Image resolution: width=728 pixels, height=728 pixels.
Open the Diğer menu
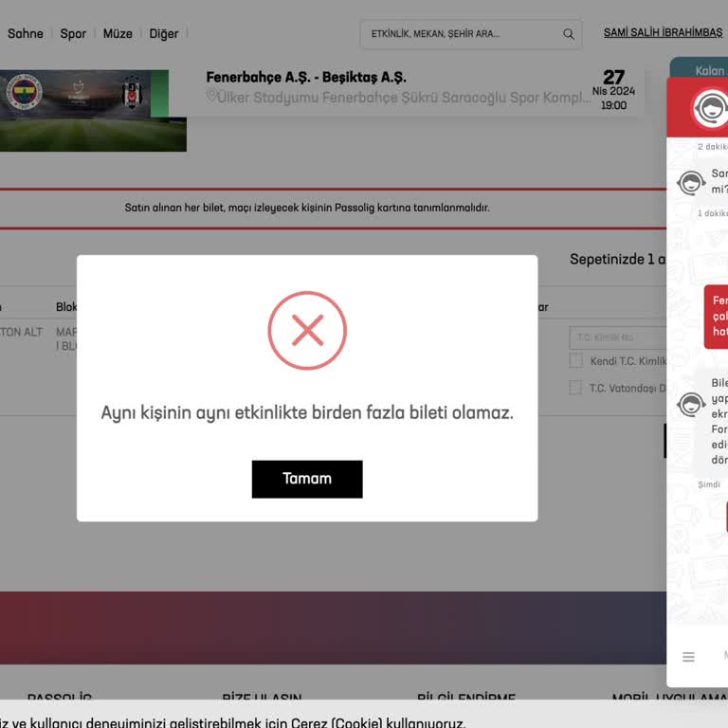(163, 33)
